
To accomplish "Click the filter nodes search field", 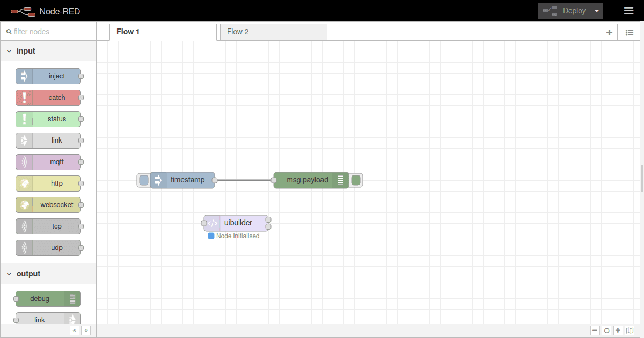I will pos(48,31).
